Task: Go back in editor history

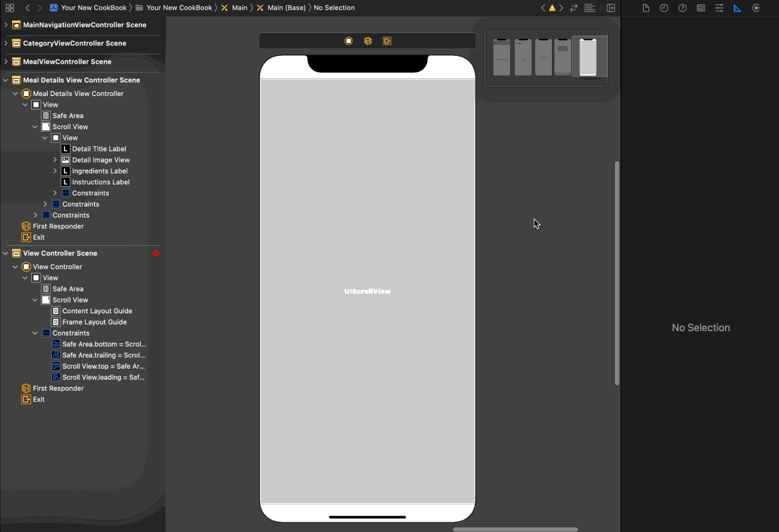Action: point(27,8)
